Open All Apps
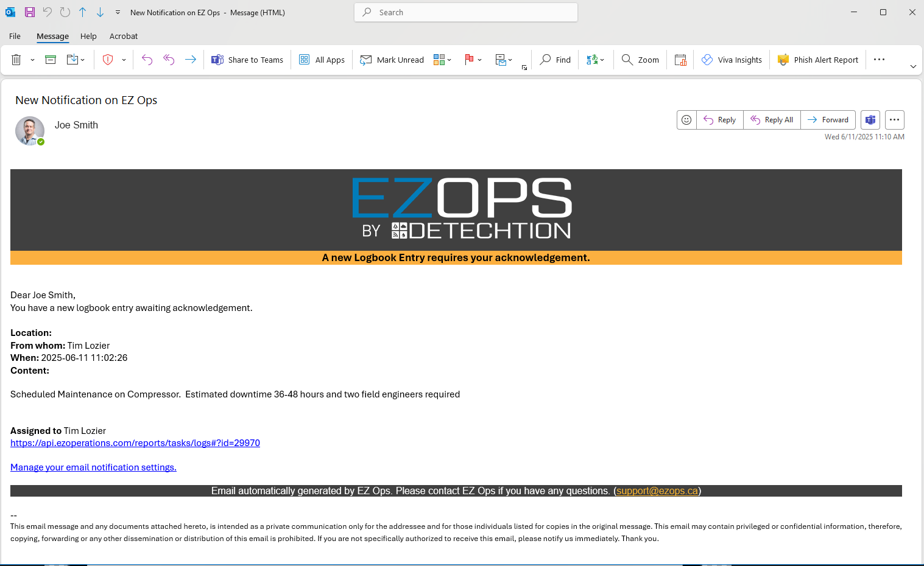The width and height of the screenshot is (924, 566). [x=322, y=60]
